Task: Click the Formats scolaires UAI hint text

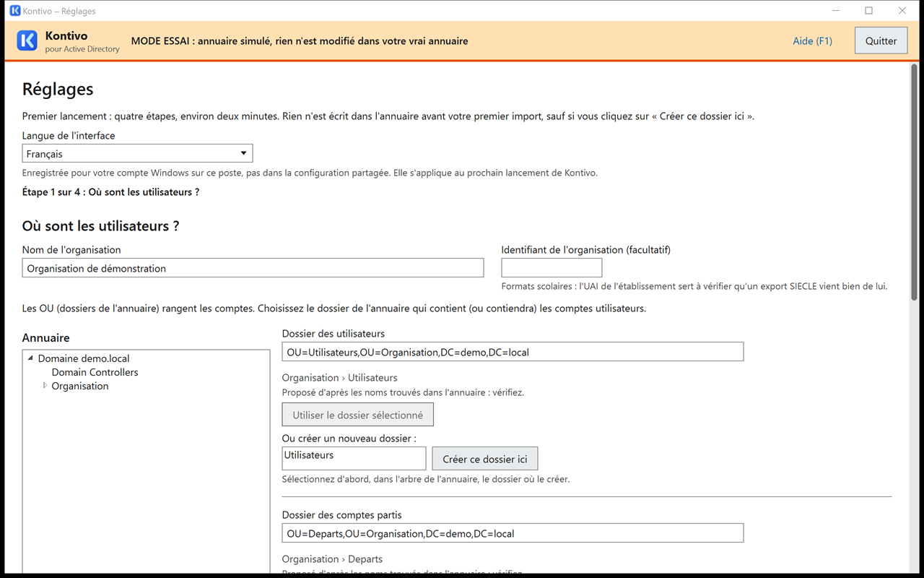Action: (x=694, y=286)
